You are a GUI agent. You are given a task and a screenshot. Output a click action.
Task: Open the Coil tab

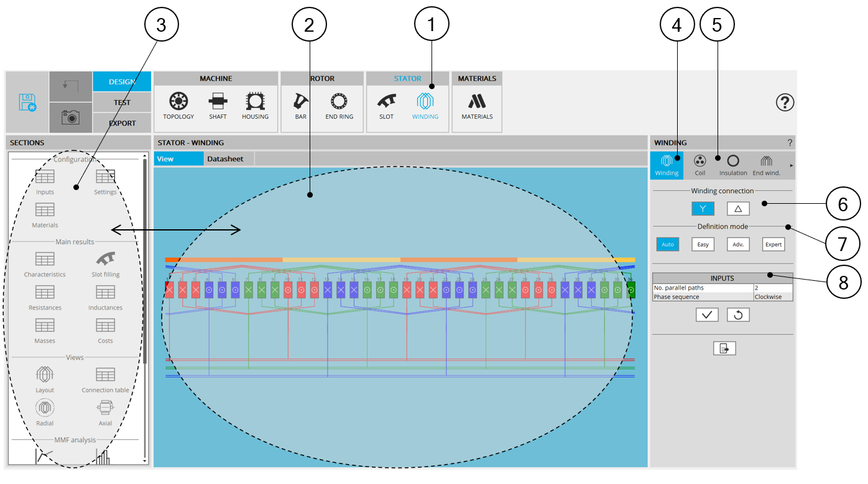coord(699,166)
